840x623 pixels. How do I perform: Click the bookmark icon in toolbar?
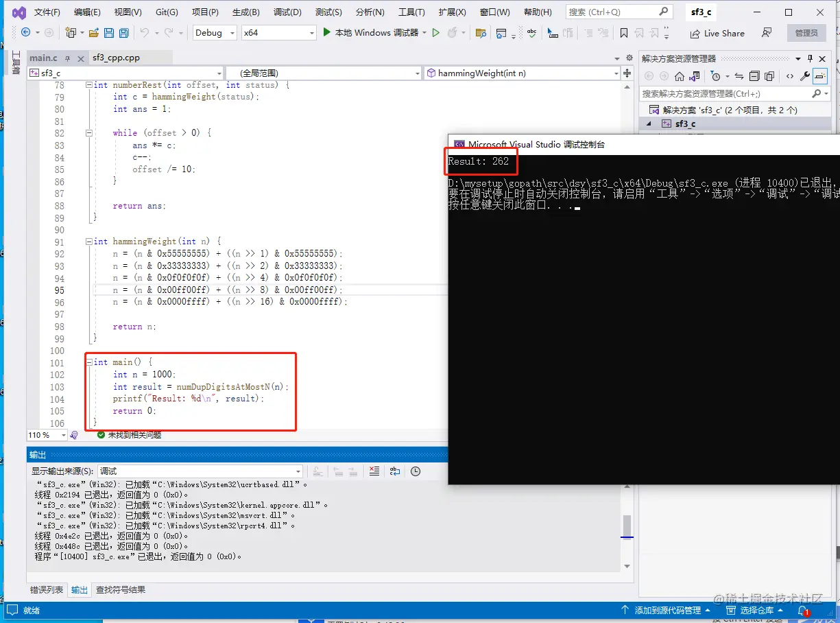(623, 32)
